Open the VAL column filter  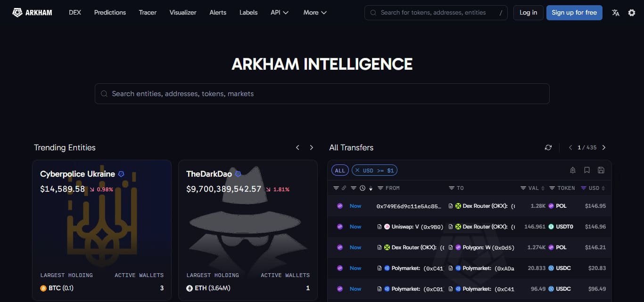pyautogui.click(x=523, y=188)
